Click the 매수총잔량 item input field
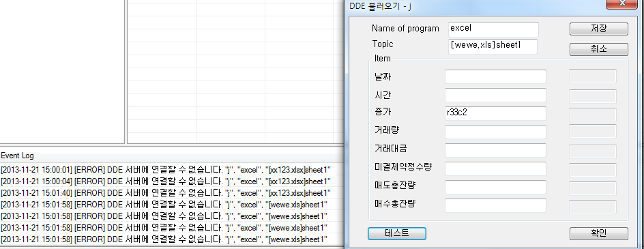 (x=495, y=205)
